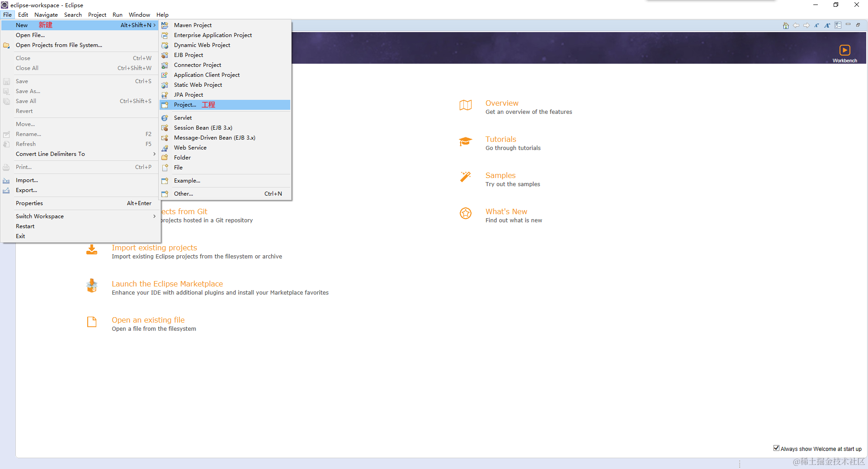Open the Samples link
The image size is (868, 469).
tap(500, 175)
